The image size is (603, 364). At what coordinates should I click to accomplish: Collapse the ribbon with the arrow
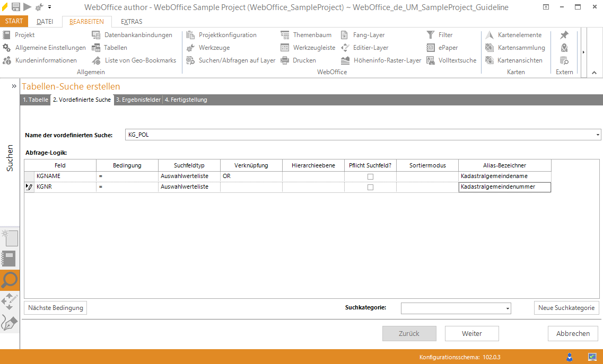click(594, 72)
